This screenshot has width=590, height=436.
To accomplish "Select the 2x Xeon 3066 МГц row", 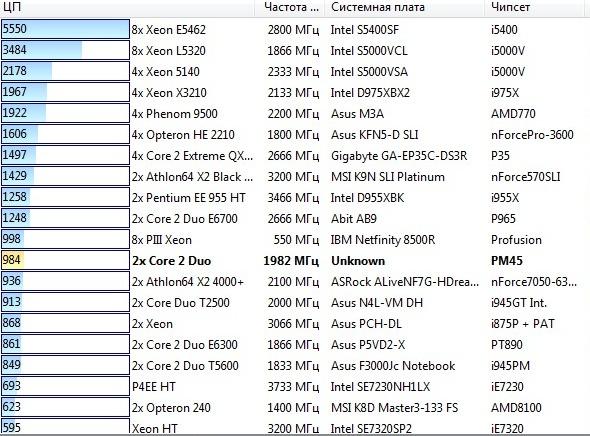I will 295,324.
